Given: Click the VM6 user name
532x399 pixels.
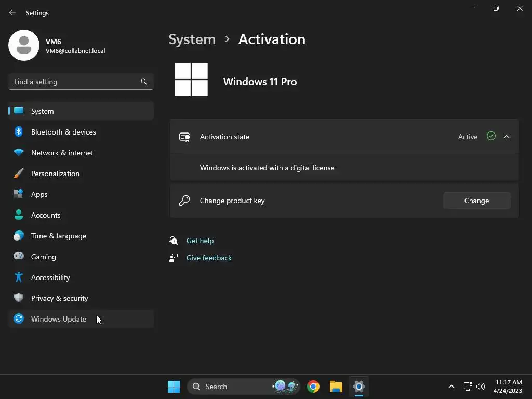Looking at the screenshot, I should (x=54, y=42).
